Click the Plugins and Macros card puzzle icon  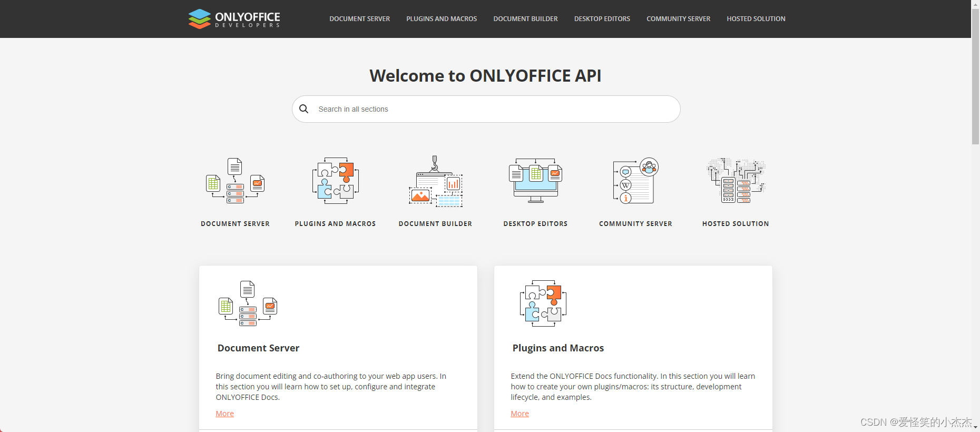543,303
